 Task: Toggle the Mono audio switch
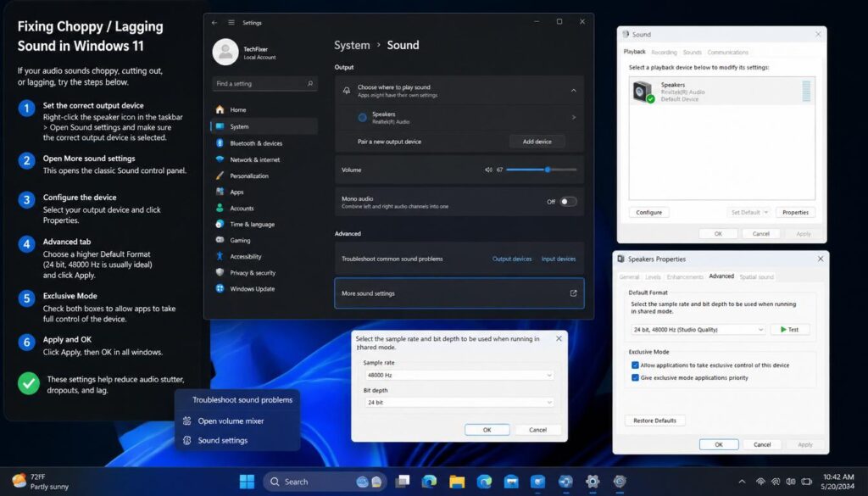click(x=568, y=202)
